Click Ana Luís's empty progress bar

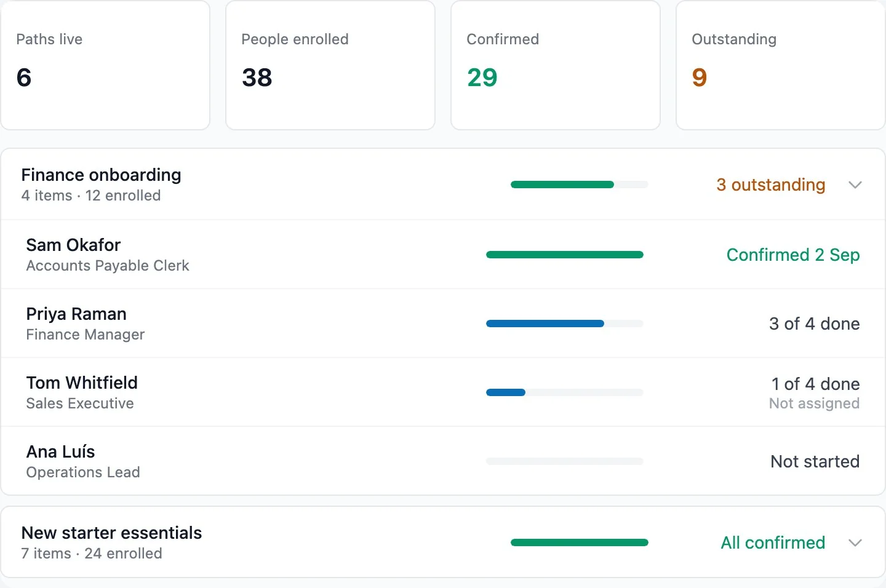coord(565,461)
